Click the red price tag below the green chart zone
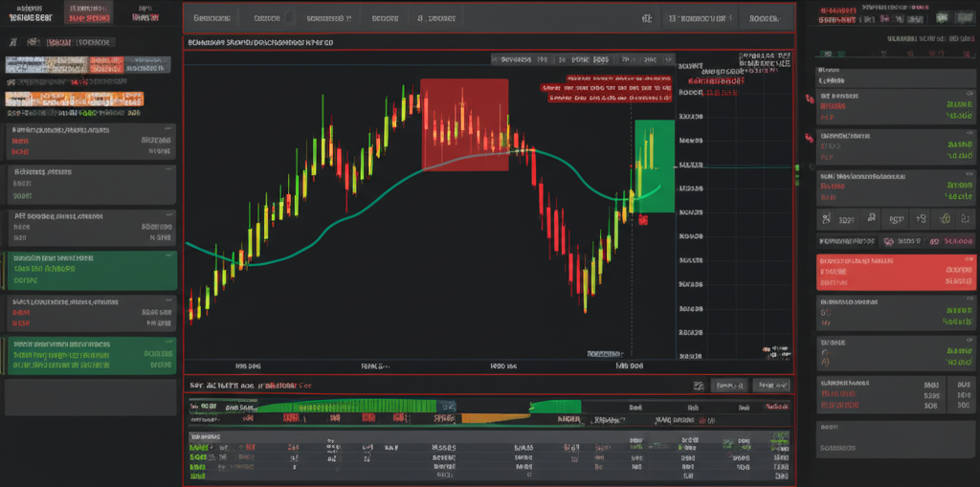Viewport: 980px width, 487px height. click(642, 220)
